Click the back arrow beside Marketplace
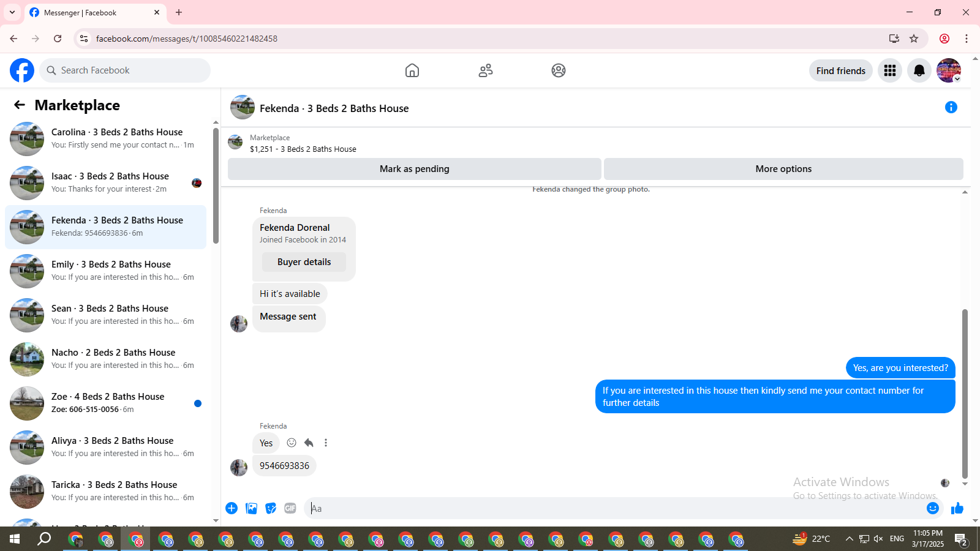The height and width of the screenshot is (551, 980). [20, 105]
